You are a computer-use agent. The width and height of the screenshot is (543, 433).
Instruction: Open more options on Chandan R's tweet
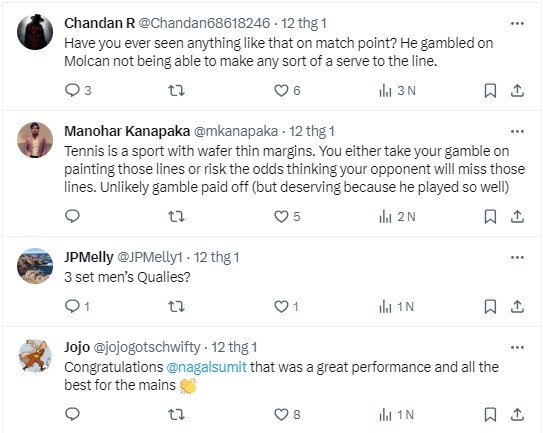point(517,24)
